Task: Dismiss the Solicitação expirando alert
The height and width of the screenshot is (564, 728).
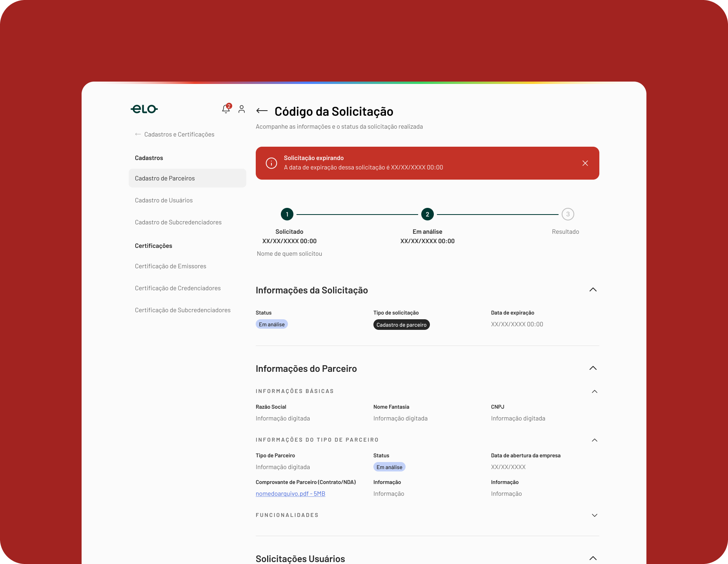Action: (585, 163)
